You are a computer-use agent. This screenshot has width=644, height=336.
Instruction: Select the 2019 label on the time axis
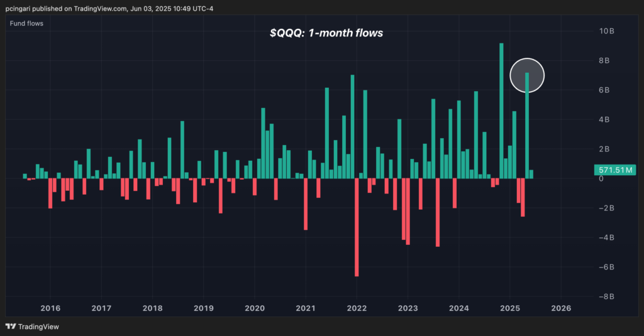[x=203, y=308]
